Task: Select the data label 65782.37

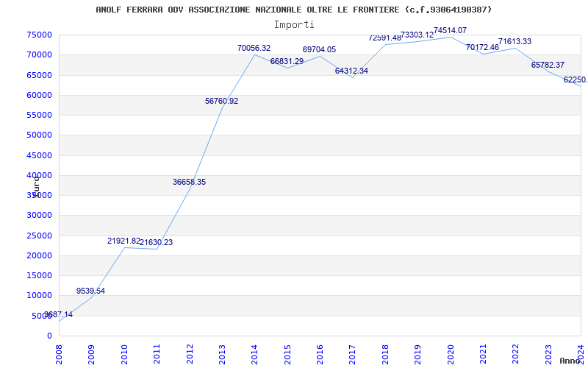Action: pos(548,65)
